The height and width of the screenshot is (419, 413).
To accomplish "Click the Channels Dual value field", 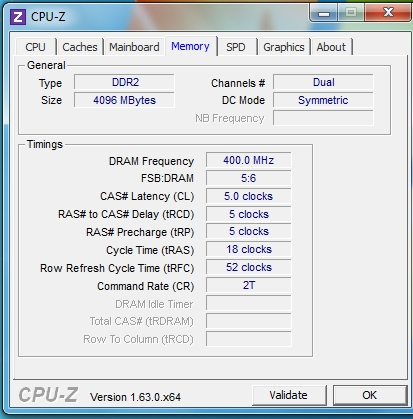I will [x=323, y=82].
